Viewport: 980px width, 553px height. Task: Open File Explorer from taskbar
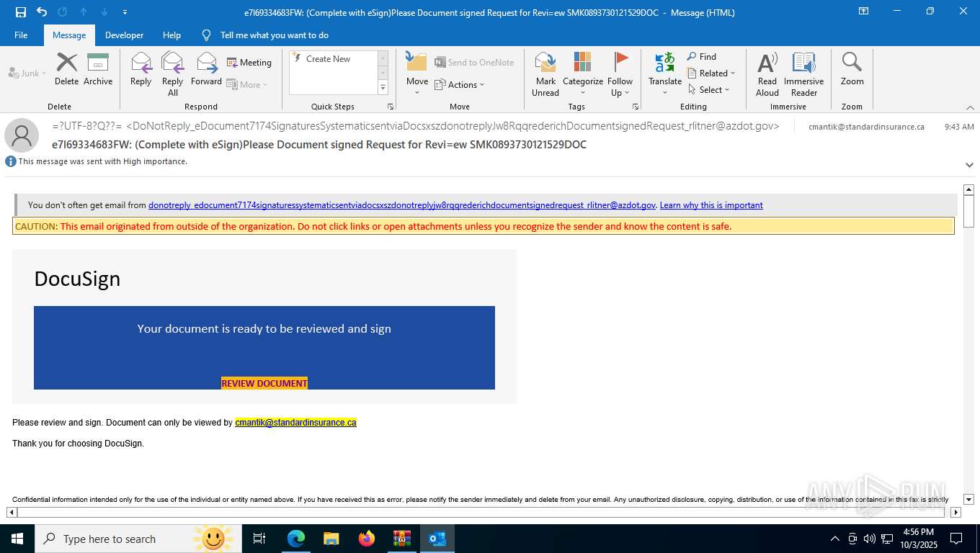(x=331, y=539)
